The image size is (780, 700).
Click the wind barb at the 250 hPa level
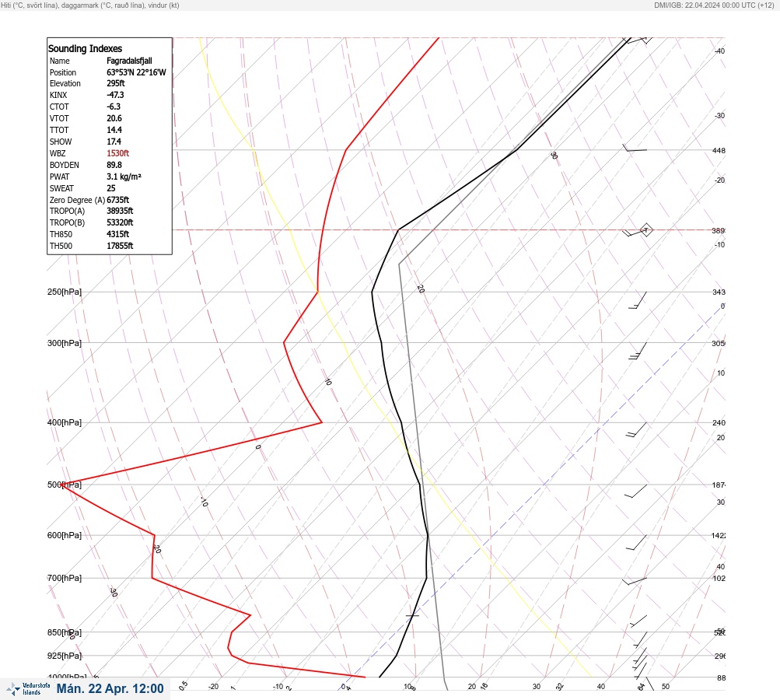[638, 300]
